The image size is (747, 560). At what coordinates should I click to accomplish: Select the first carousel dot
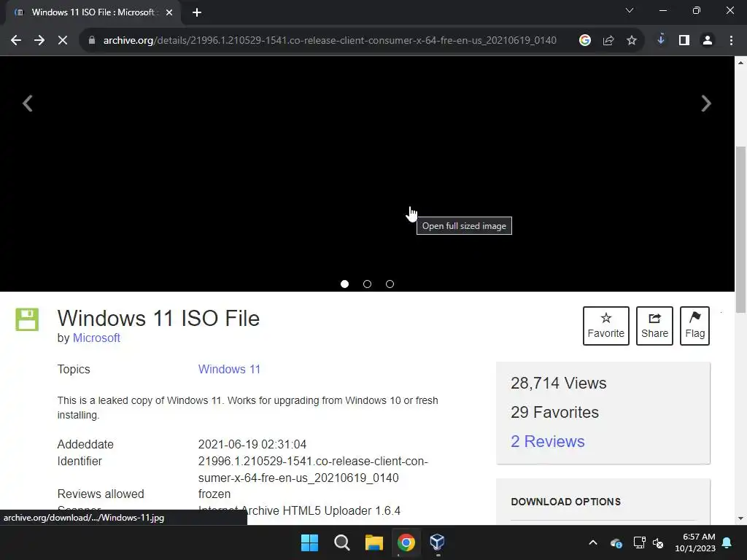point(345,284)
